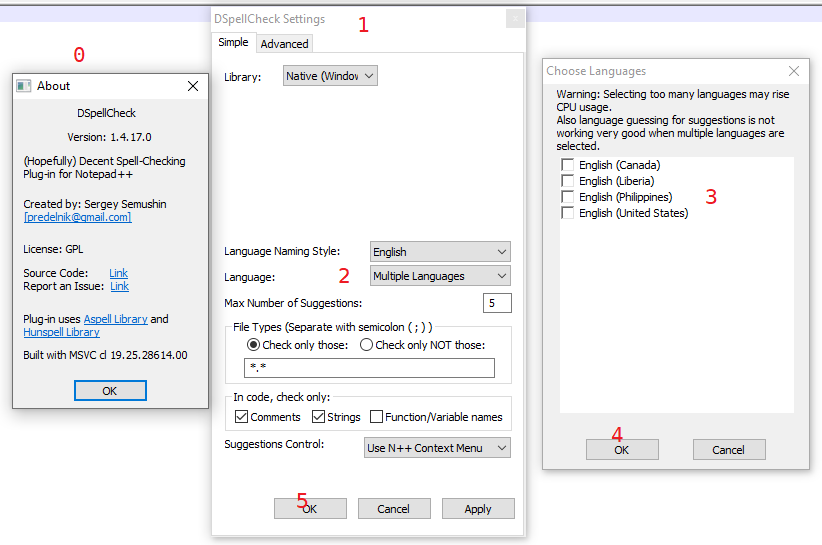Click Cancel in DSpellCheck Settings
822x545 pixels.
click(x=394, y=509)
